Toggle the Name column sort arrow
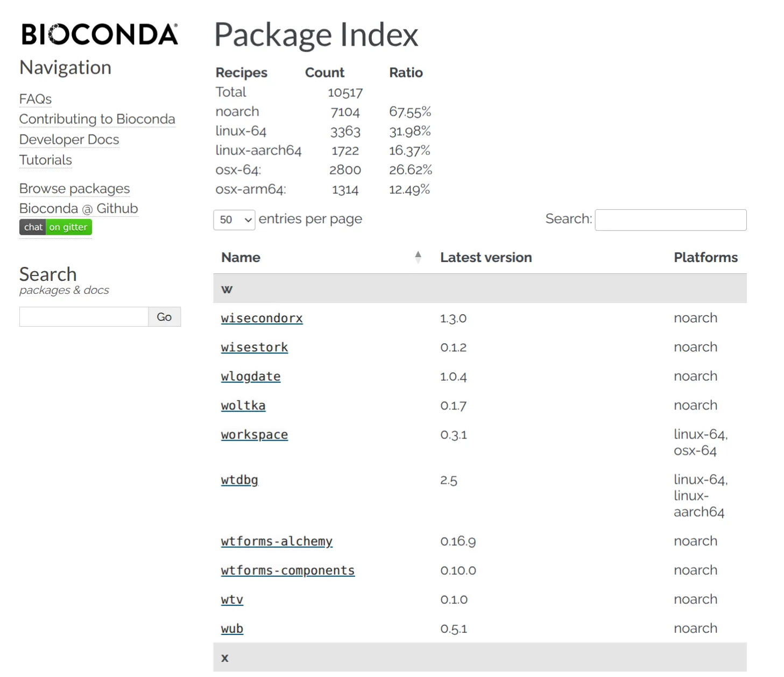The height and width of the screenshot is (677, 784). coord(418,257)
